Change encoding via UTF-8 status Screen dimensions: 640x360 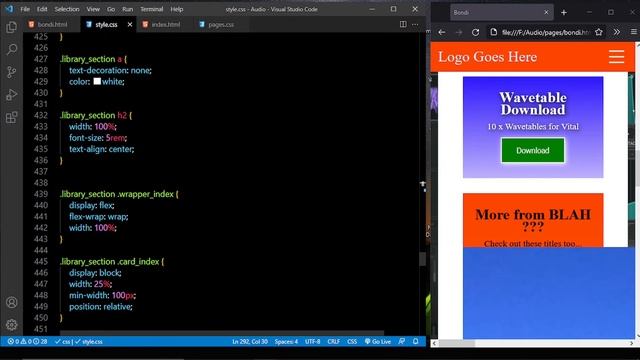coord(313,342)
